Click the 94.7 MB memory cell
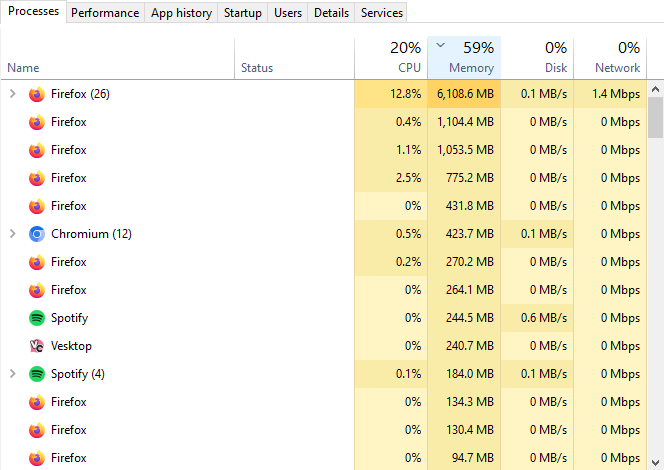 click(464, 458)
